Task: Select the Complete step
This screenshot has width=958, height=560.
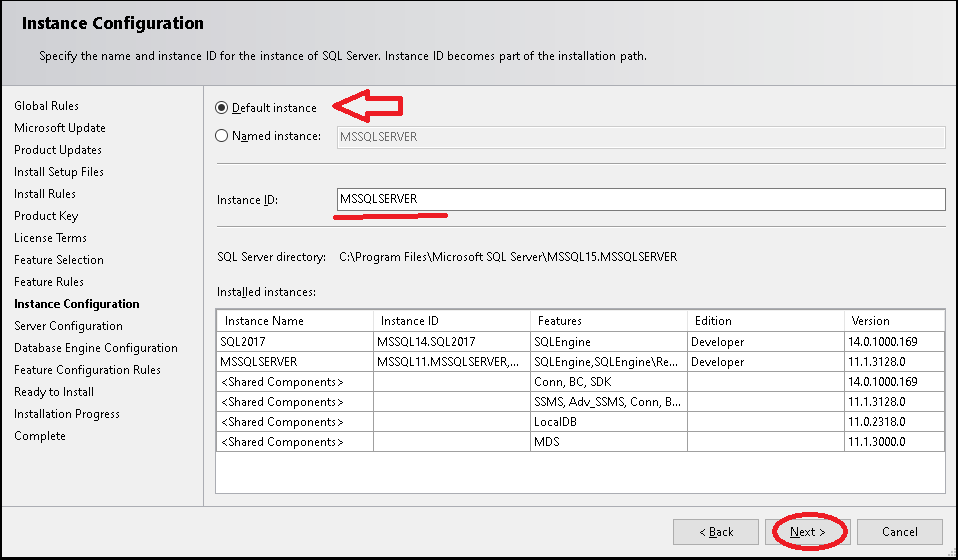Action: click(40, 435)
